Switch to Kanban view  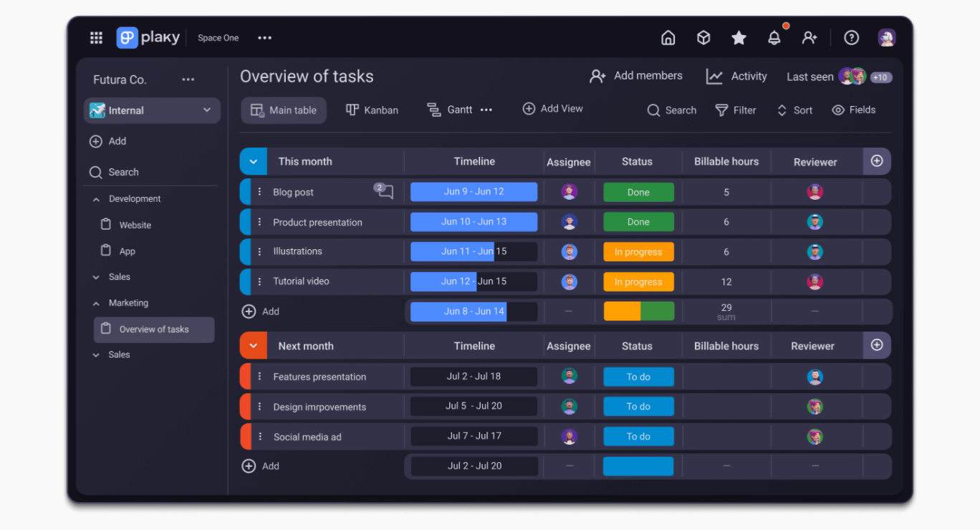coord(372,110)
